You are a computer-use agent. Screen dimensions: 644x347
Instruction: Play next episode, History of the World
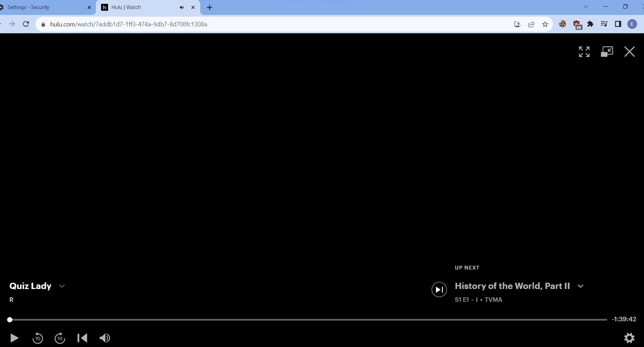click(x=439, y=289)
